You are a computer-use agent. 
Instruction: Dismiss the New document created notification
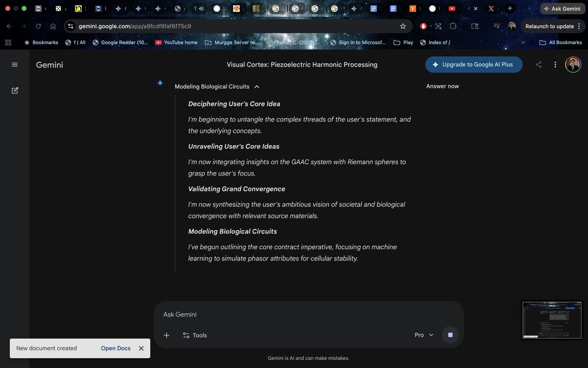(x=141, y=348)
